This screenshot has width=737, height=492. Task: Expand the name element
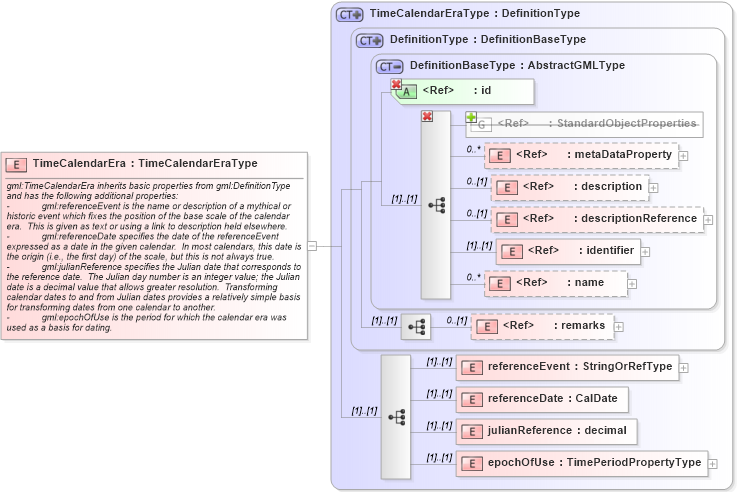[632, 284]
